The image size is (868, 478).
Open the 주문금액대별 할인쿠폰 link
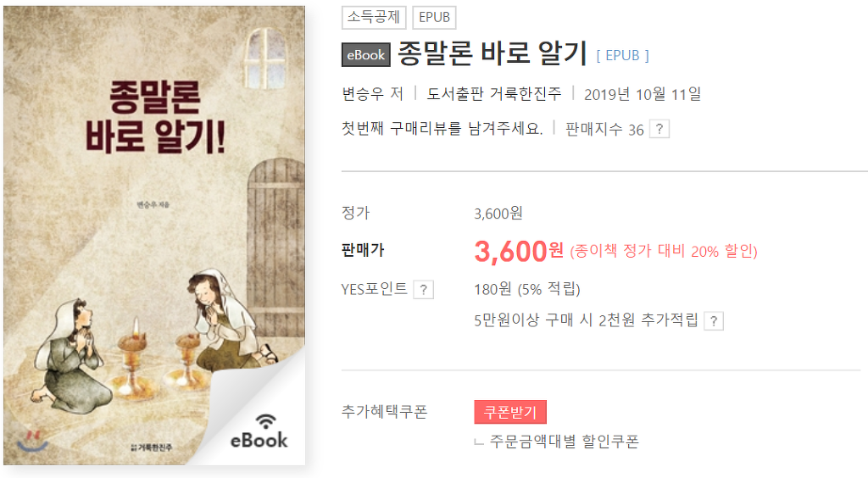coord(564,442)
